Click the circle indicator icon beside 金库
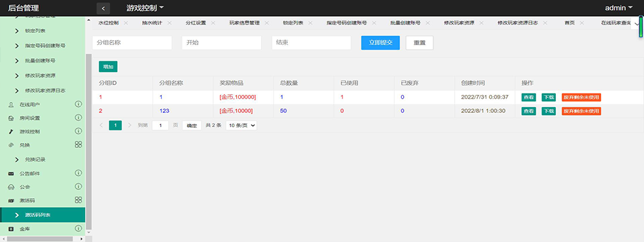 [x=79, y=228]
